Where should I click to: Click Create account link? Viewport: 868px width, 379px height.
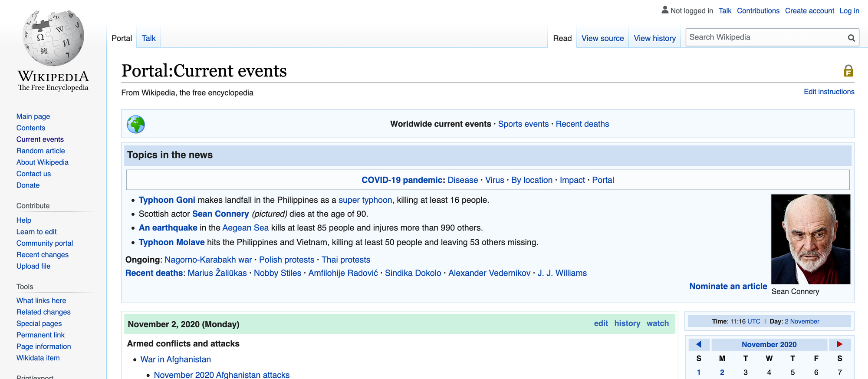[809, 11]
